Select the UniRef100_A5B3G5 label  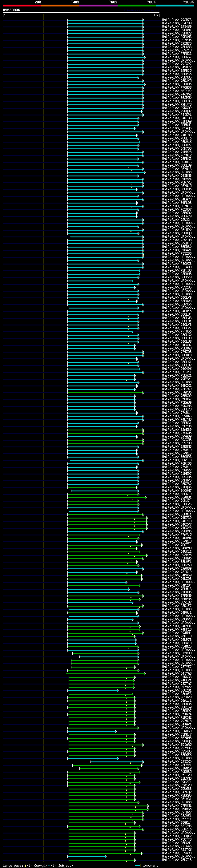[177, 78]
